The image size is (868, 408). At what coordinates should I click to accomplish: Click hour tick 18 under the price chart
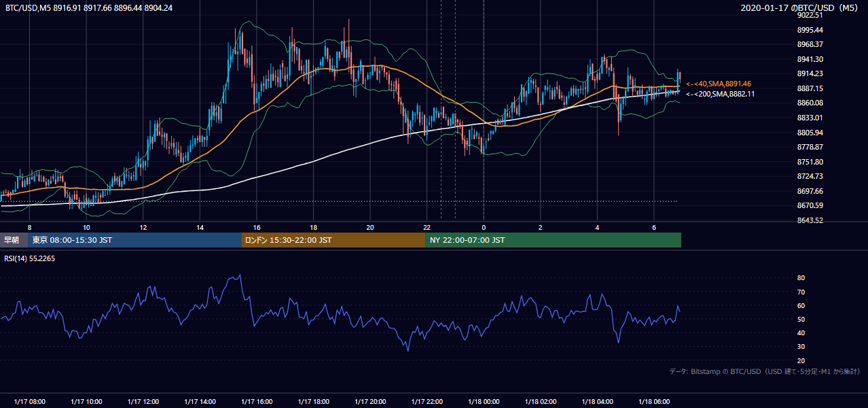(x=313, y=227)
